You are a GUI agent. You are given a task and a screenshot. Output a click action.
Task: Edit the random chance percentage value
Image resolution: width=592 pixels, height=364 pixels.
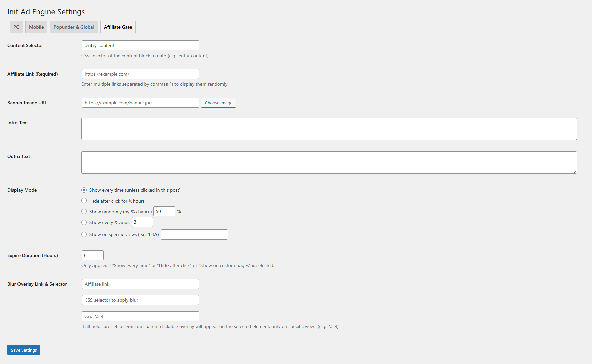(x=164, y=211)
